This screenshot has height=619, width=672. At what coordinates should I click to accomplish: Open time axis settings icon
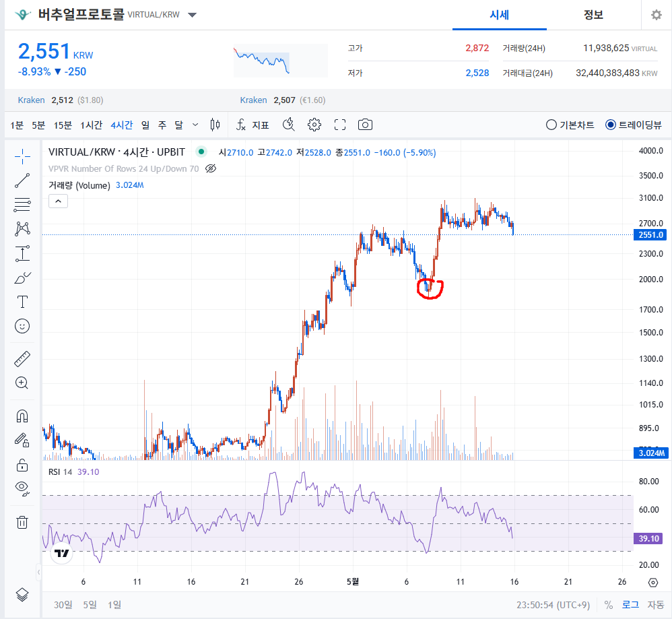(652, 582)
